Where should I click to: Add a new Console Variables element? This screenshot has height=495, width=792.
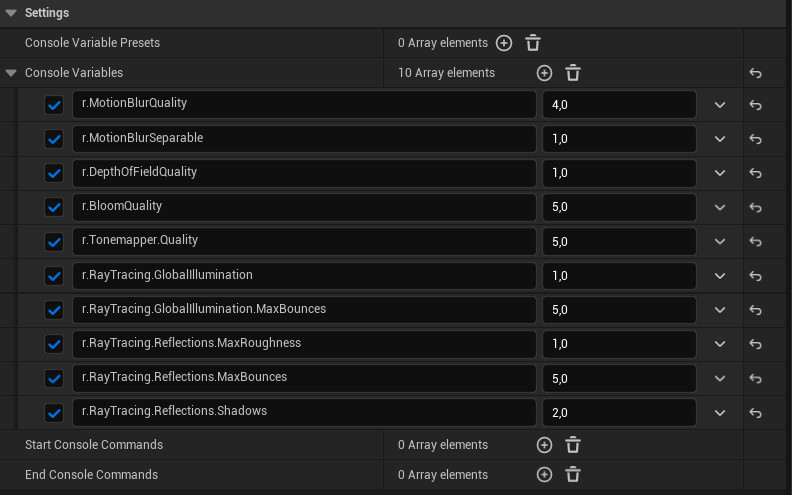(x=544, y=73)
